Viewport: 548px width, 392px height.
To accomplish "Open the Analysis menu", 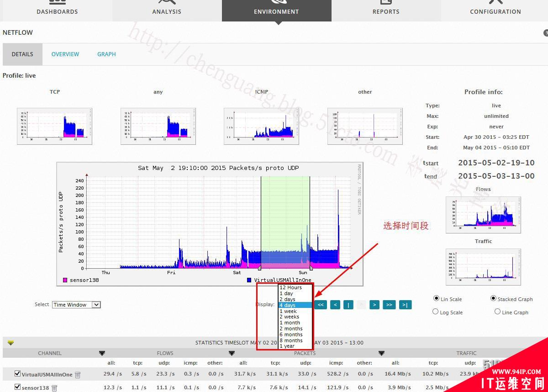I will click(167, 11).
